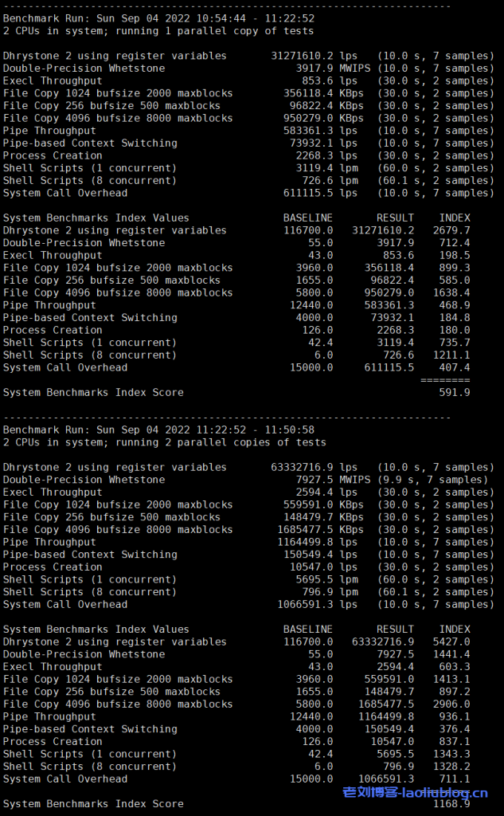The height and width of the screenshot is (816, 504).
Task: Click the 10547.0 lps Process Creation result
Action: pyautogui.click(x=315, y=567)
